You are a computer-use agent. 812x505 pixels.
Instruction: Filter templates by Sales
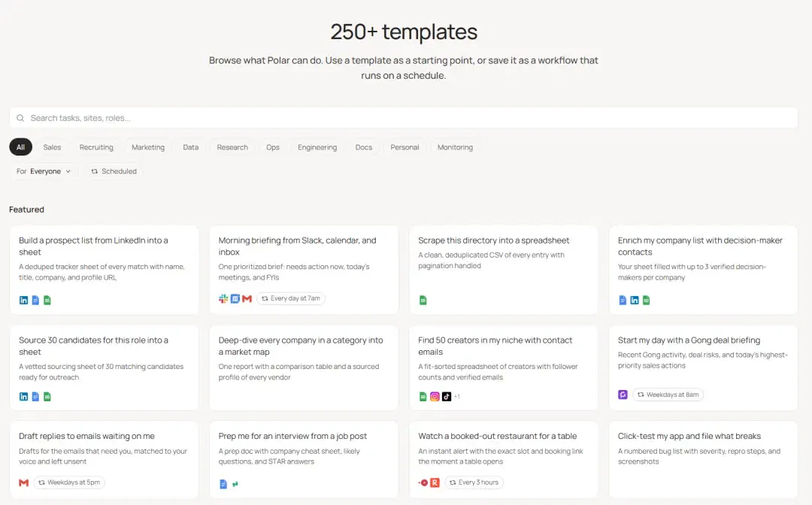coord(52,147)
